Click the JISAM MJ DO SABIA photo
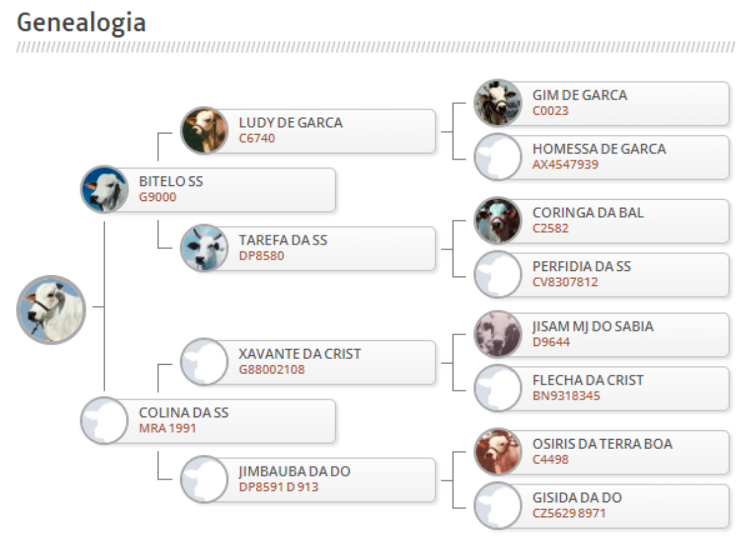756x560 pixels. click(498, 334)
